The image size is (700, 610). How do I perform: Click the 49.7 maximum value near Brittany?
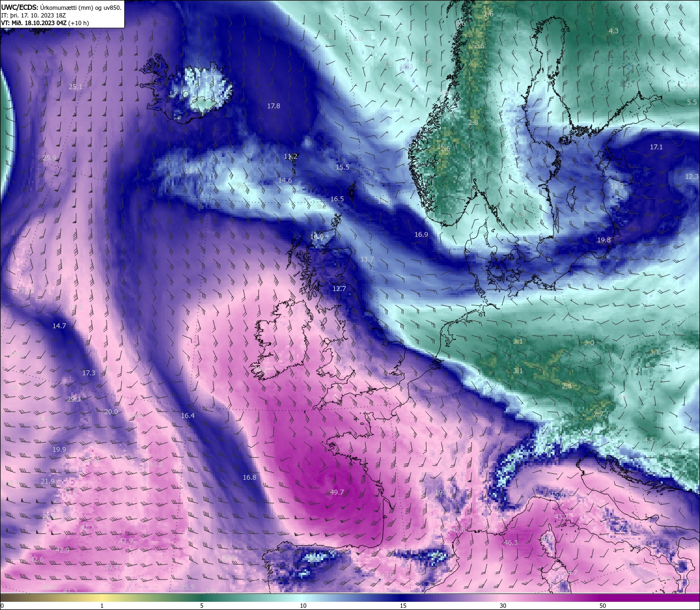[337, 492]
